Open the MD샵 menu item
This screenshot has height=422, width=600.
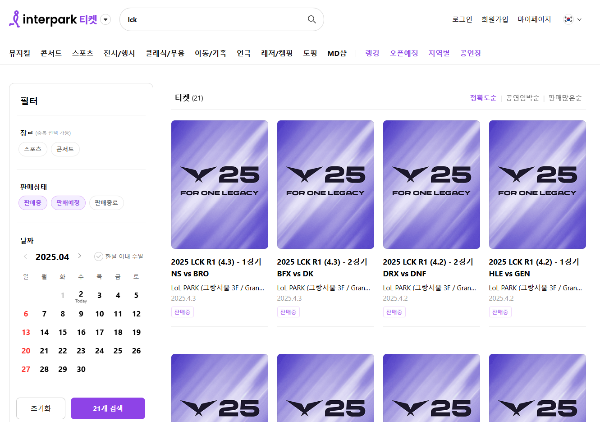pos(337,53)
